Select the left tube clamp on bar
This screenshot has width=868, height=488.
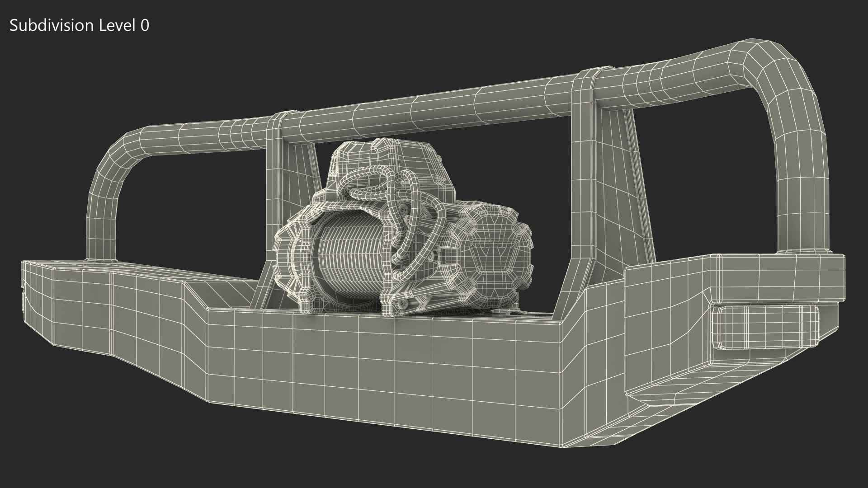tap(275, 127)
